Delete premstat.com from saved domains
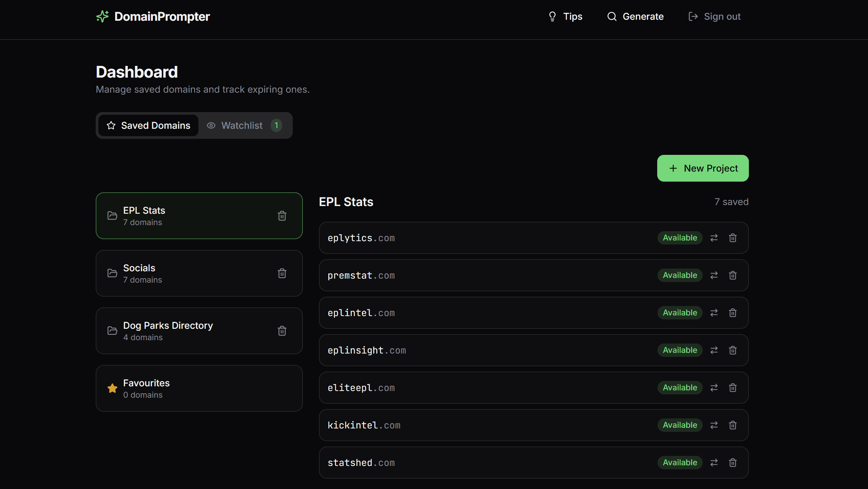 732,275
